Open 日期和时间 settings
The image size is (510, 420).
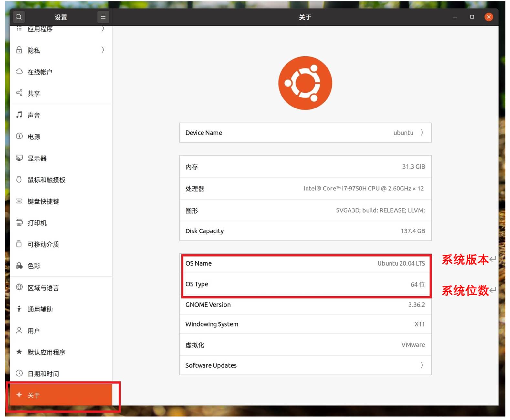[x=61, y=374]
